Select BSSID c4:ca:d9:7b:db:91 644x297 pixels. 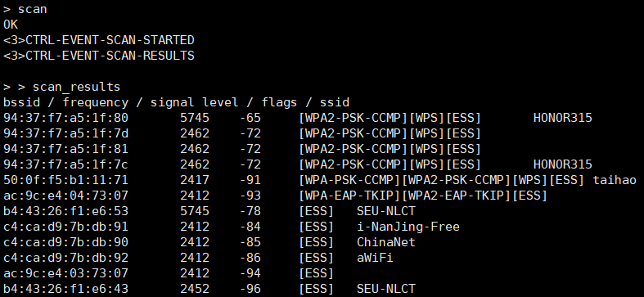point(65,227)
